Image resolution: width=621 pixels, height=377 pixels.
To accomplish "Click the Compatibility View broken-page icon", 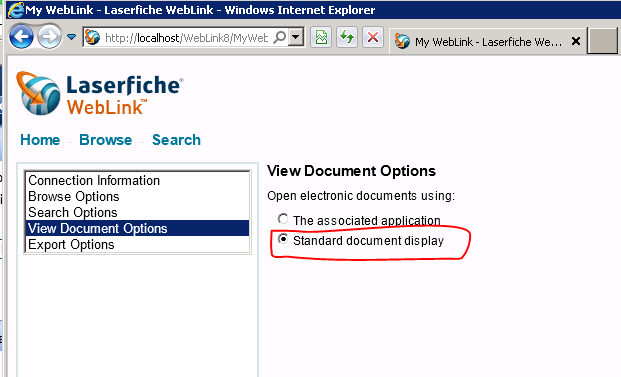I will coord(321,38).
